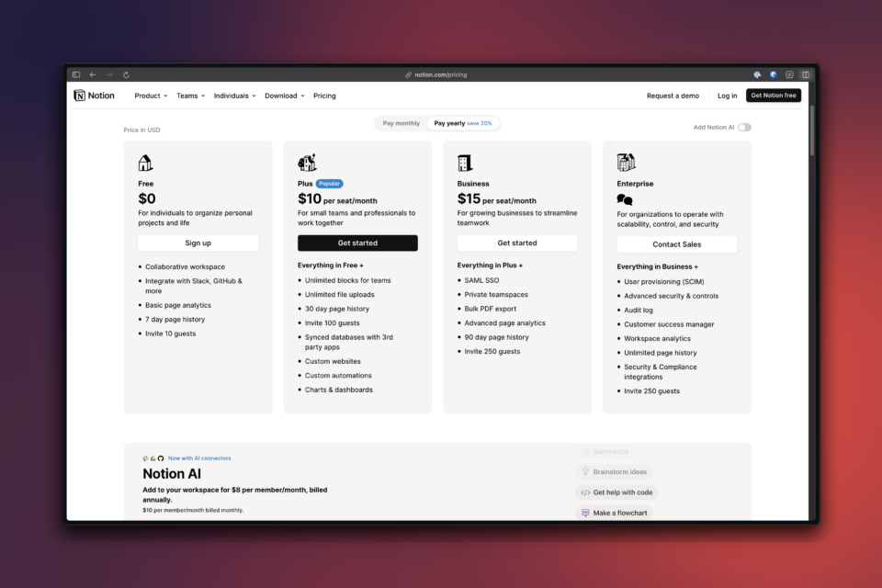Enable the Add Notion AI switch
The height and width of the screenshot is (588, 882).
[745, 127]
